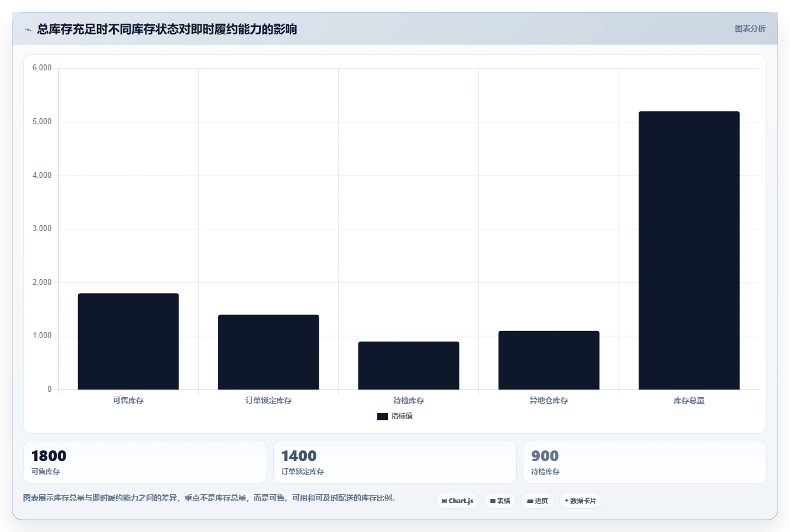Viewport: 790px width, 532px height.
Task: Select the Chart.js tag chip
Action: click(x=457, y=501)
